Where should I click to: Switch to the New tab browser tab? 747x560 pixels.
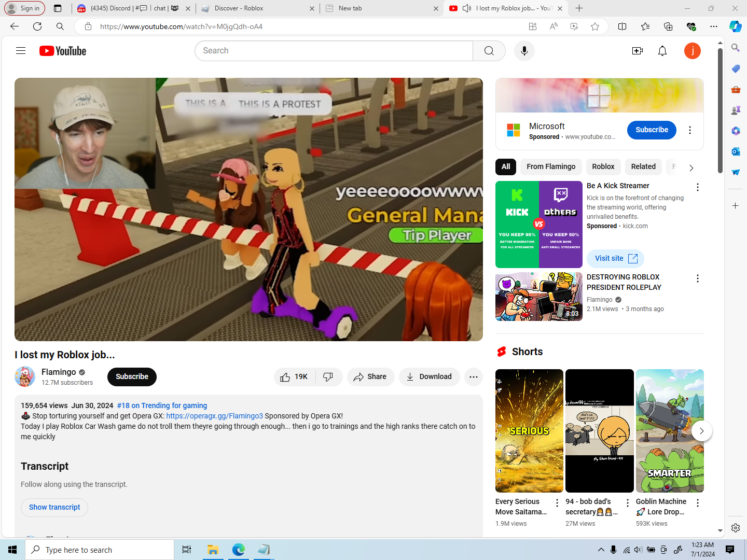pos(381,8)
